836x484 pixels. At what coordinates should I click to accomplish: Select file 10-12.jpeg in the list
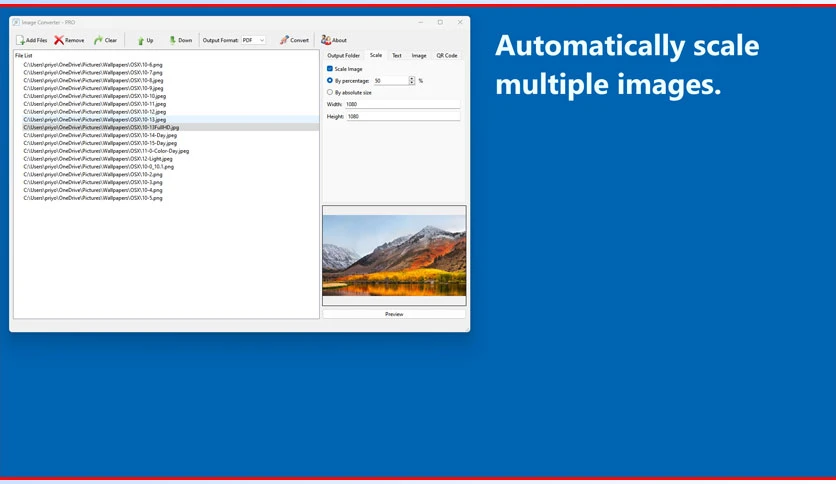click(94, 112)
